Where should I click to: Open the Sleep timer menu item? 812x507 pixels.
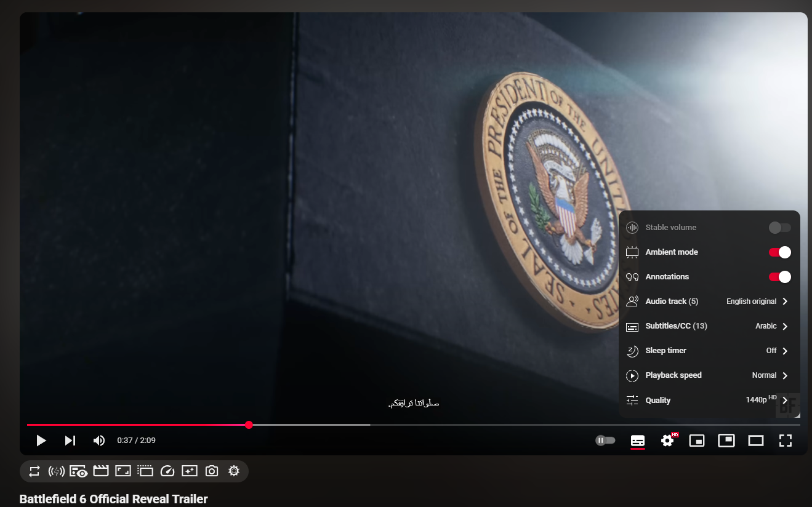coord(709,351)
